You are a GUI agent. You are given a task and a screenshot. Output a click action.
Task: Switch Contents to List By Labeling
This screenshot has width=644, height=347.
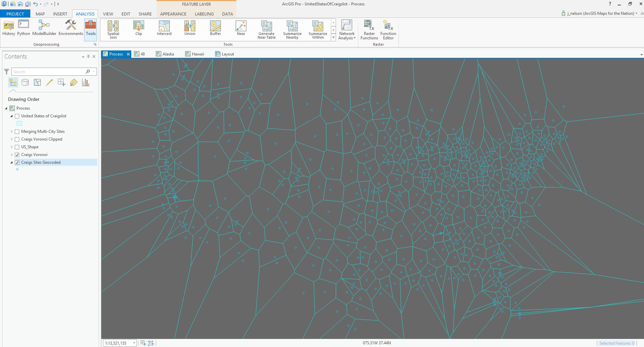pyautogui.click(x=74, y=82)
